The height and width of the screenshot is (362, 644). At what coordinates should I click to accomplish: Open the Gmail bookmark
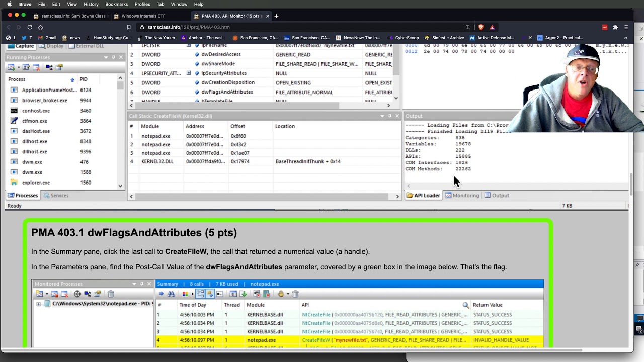[x=46, y=38]
